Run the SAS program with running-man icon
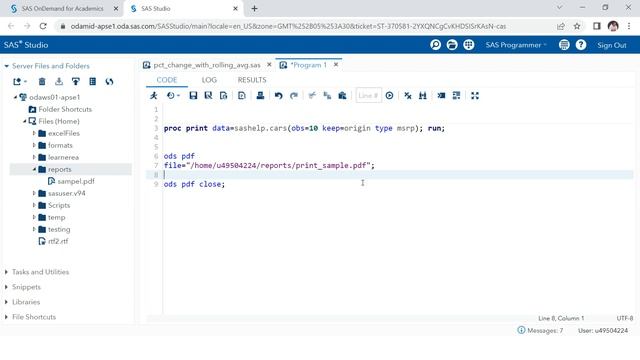This screenshot has width=640, height=360. (x=154, y=96)
